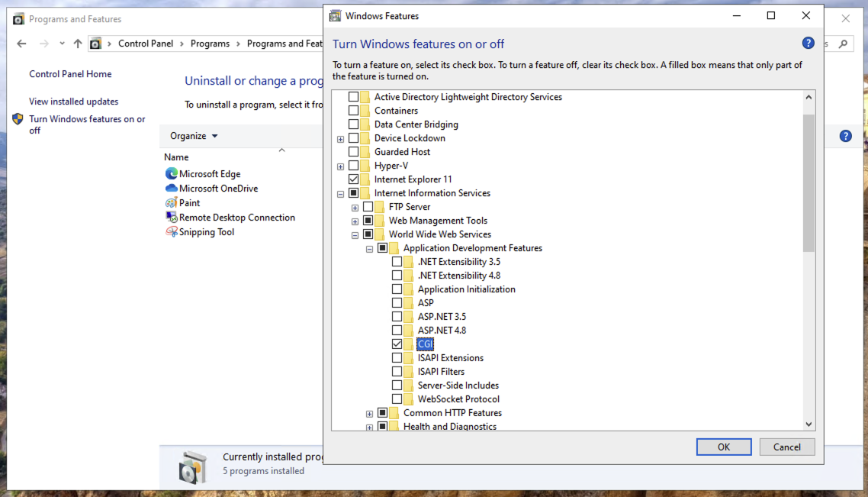
Task: Click folder icon next to WebSocket Protocol
Action: click(x=408, y=399)
